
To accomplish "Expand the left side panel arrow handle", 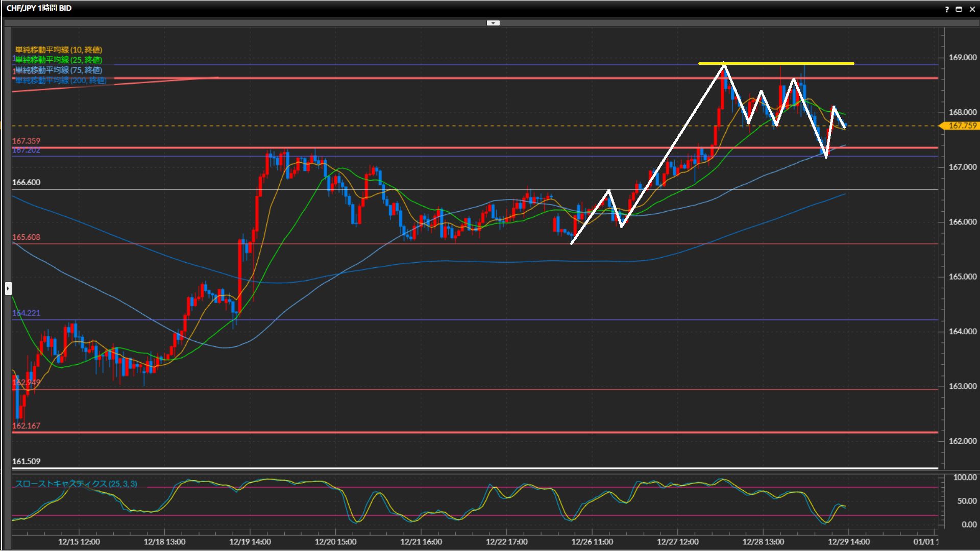I will [x=8, y=289].
